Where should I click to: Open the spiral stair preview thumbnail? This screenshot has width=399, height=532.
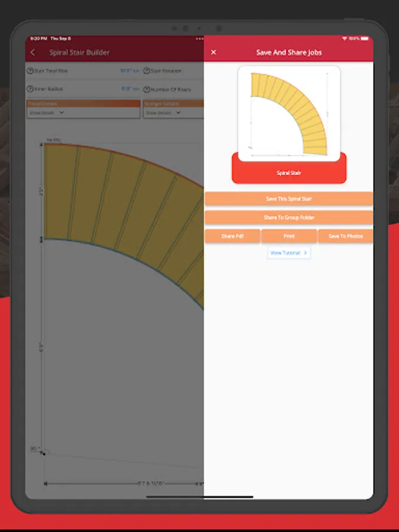tap(289, 113)
